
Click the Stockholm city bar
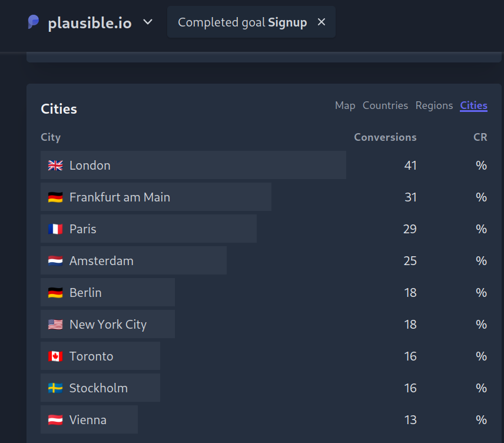click(98, 388)
